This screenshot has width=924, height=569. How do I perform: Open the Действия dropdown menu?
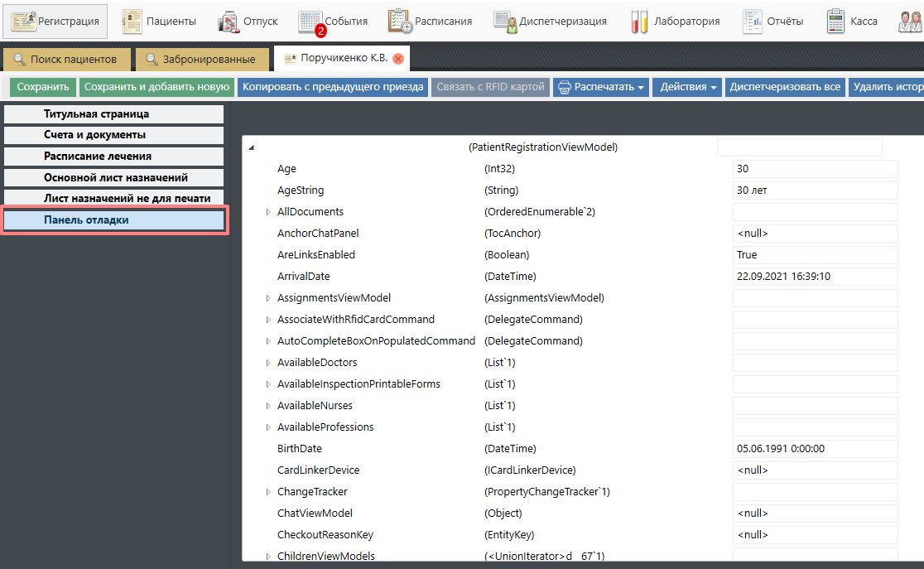[x=688, y=87]
